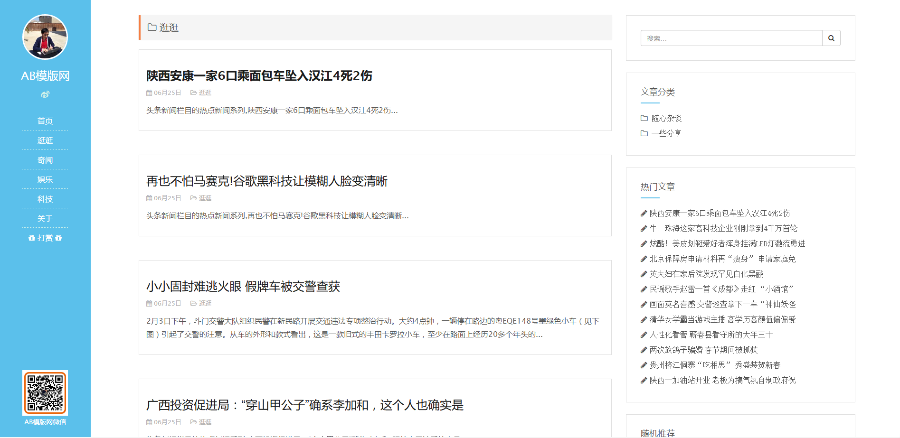
Task: Click the folder icon in the 逛逛 breadcrumb header
Action: tap(152, 27)
